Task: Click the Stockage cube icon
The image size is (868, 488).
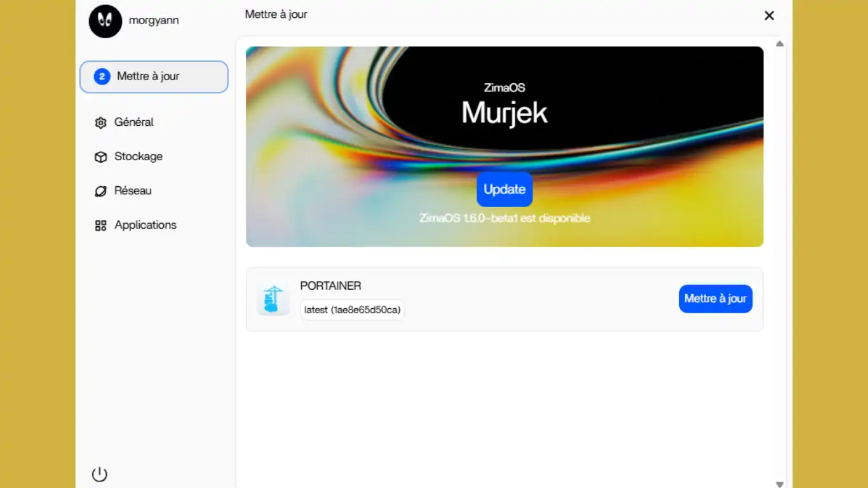Action: [x=100, y=157]
